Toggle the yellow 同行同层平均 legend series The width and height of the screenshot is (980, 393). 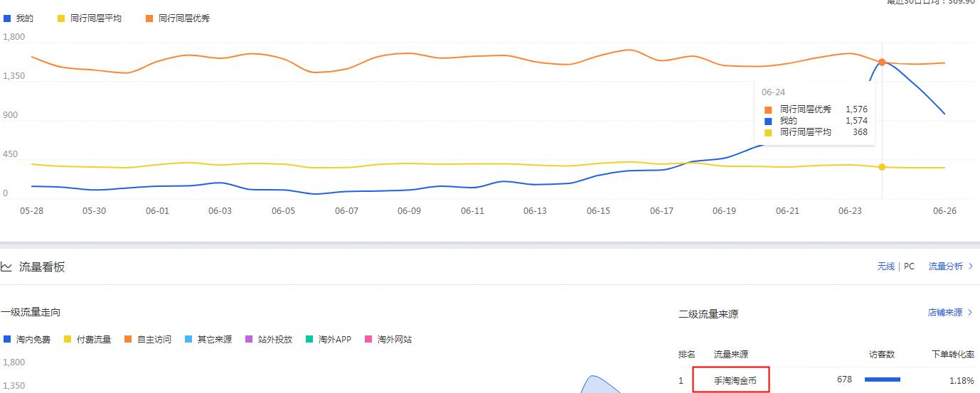[x=90, y=18]
